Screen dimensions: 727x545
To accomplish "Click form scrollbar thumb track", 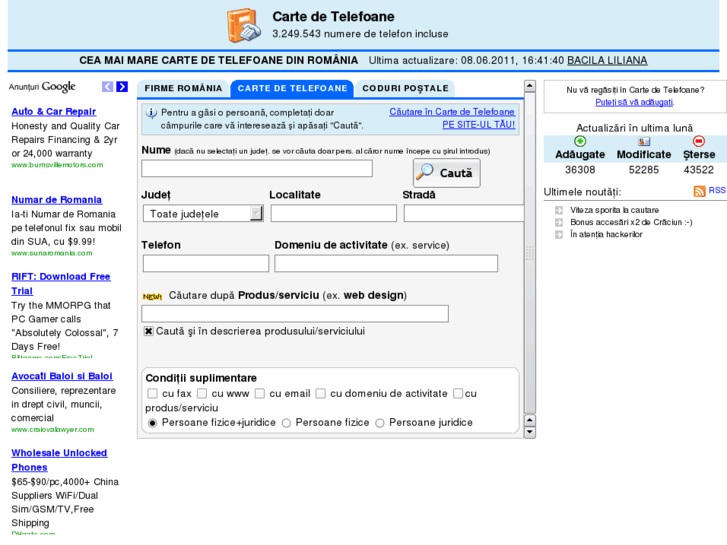I will click(x=529, y=253).
